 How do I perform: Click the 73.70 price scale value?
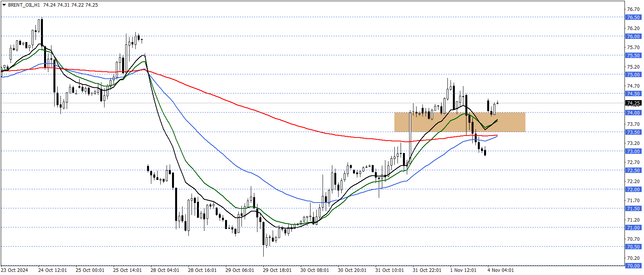pyautogui.click(x=633, y=124)
